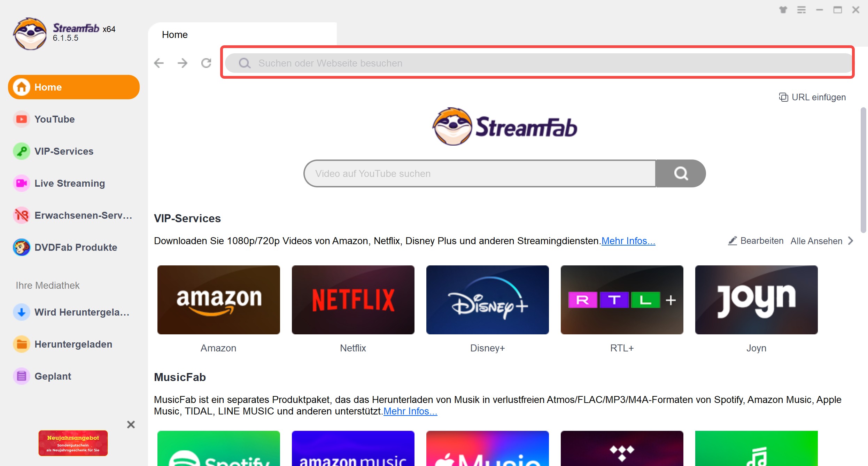The width and height of the screenshot is (868, 466).
Task: Click the YouTube search magnifier button
Action: pyautogui.click(x=681, y=173)
